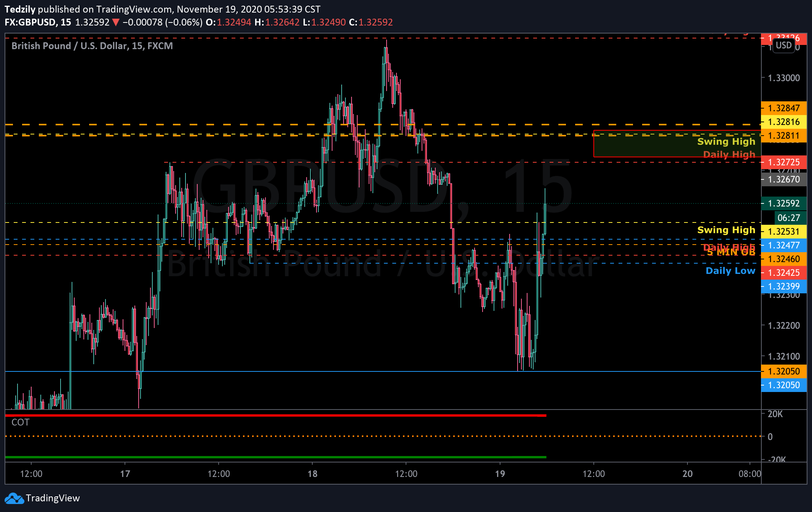Click Daily High label inside green box
The height and width of the screenshot is (512, 812).
tap(729, 154)
